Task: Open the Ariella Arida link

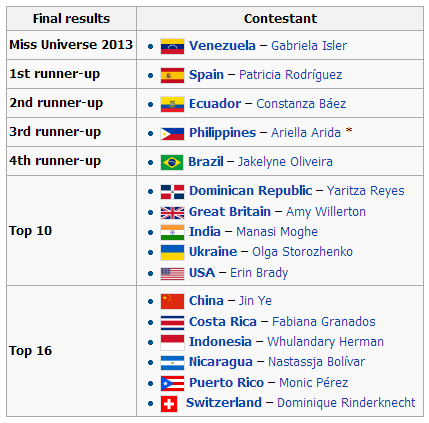Action: coord(306,133)
